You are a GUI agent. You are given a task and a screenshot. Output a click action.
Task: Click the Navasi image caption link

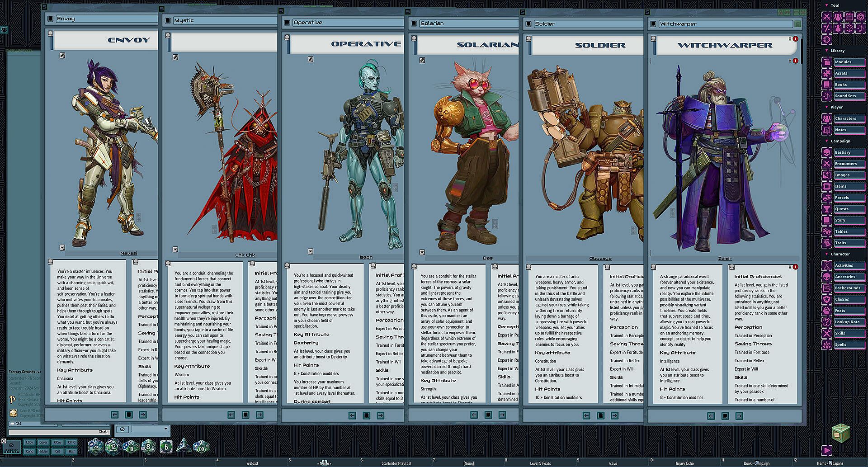(x=128, y=253)
